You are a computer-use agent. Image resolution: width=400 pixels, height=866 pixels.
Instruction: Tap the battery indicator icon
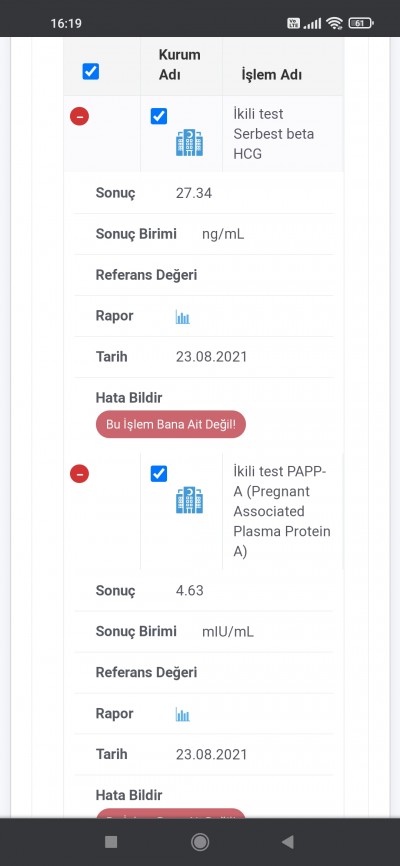click(x=361, y=23)
